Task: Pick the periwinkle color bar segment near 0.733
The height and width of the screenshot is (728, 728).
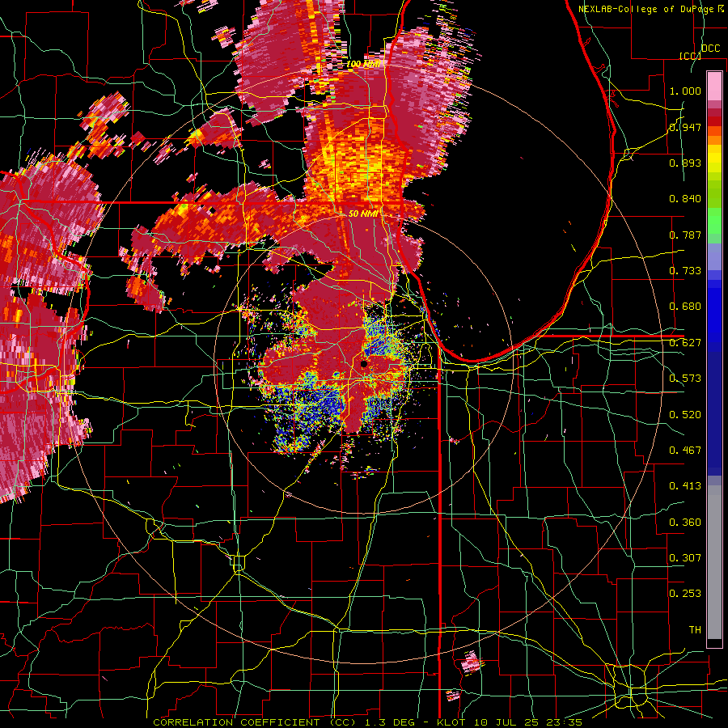Action: point(714,256)
